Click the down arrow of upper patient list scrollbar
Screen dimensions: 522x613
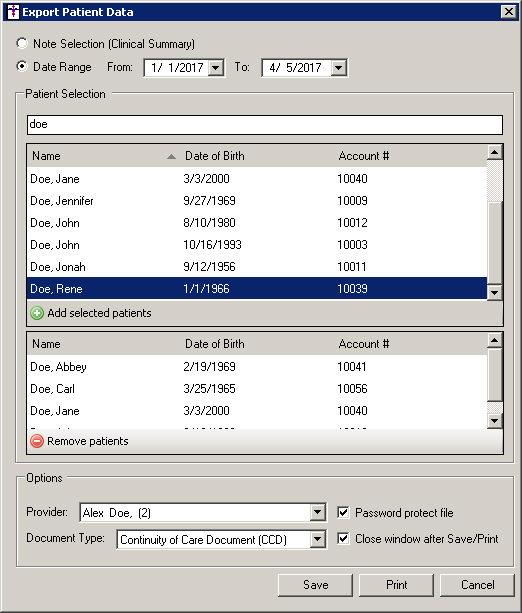495,292
